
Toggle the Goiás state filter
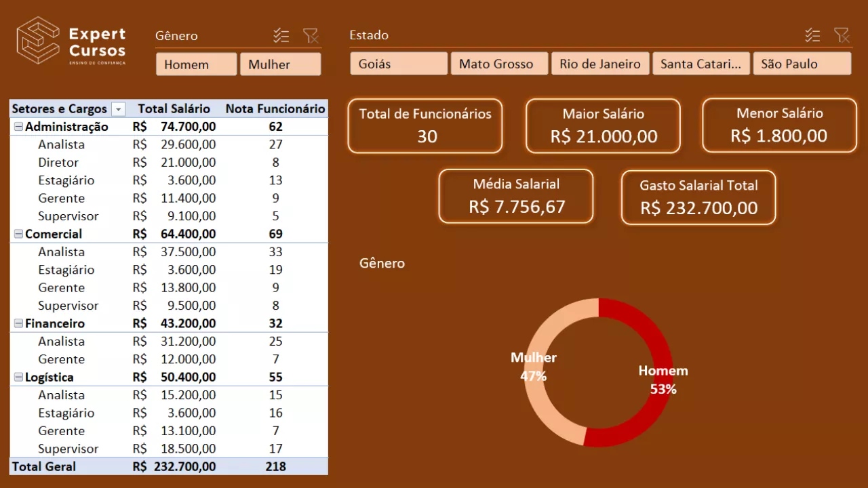click(x=398, y=63)
